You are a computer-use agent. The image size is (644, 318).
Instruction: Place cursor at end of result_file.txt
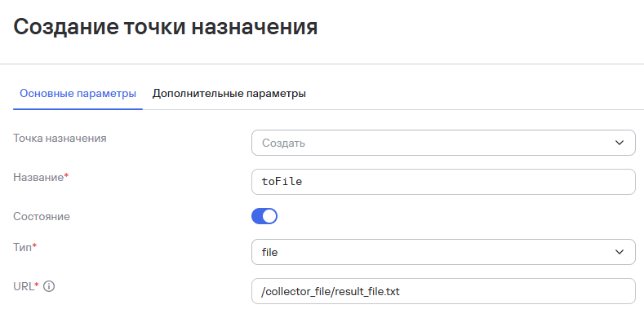400,292
